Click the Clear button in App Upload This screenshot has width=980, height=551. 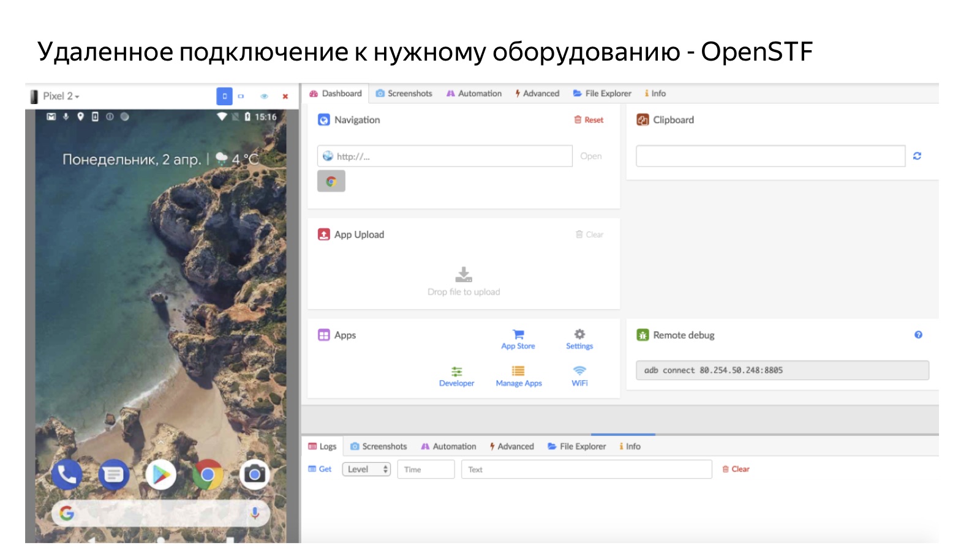point(589,234)
